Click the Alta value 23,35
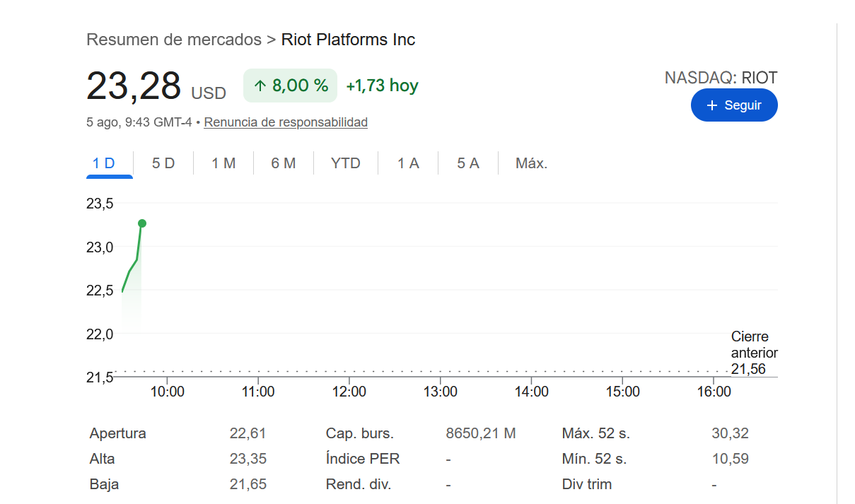The height and width of the screenshot is (504, 855). pyautogui.click(x=248, y=459)
